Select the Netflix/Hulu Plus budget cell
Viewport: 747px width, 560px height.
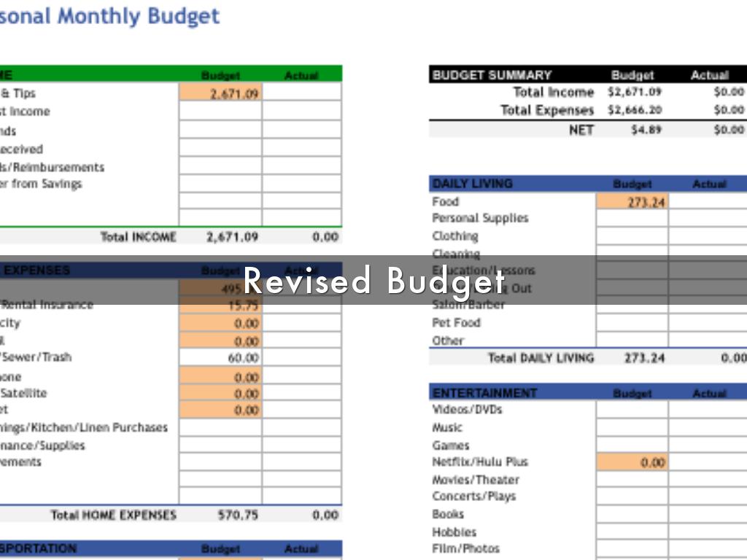pyautogui.click(x=632, y=462)
